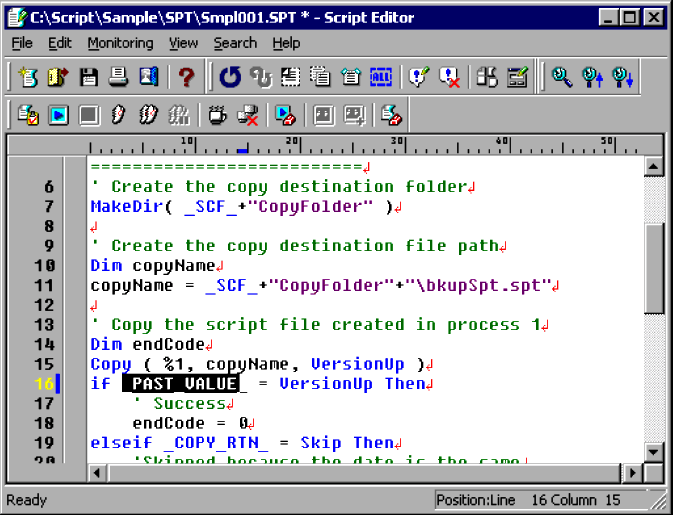The width and height of the screenshot is (673, 515).
Task: Click the play with eraser icon
Action: [285, 115]
